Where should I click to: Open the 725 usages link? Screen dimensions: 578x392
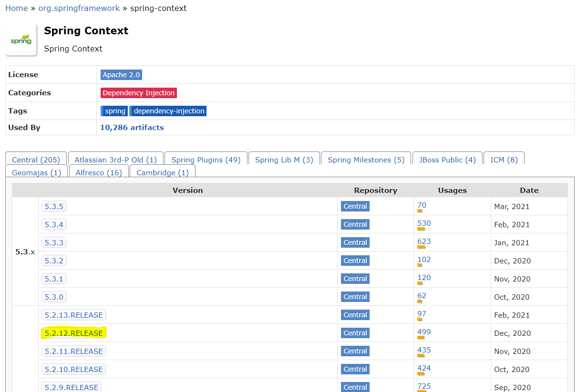(x=424, y=386)
